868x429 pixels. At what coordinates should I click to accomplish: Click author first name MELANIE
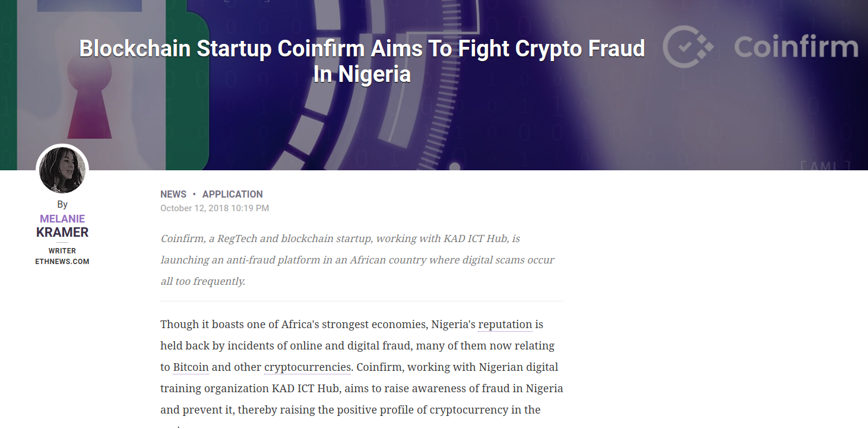click(x=62, y=219)
